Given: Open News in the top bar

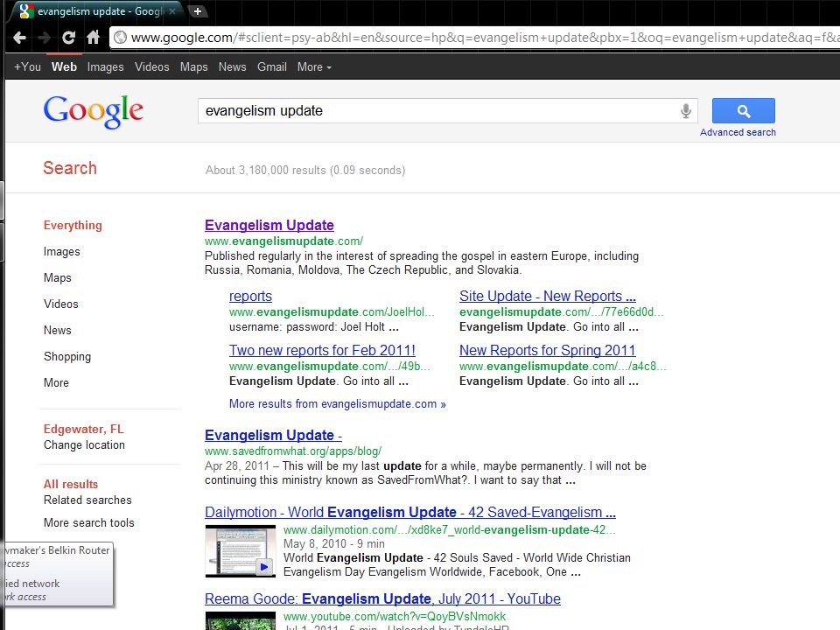Looking at the screenshot, I should pos(233,67).
